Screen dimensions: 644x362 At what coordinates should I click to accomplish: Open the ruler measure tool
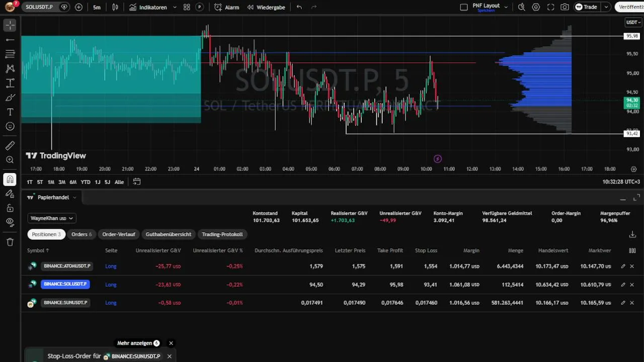10,146
